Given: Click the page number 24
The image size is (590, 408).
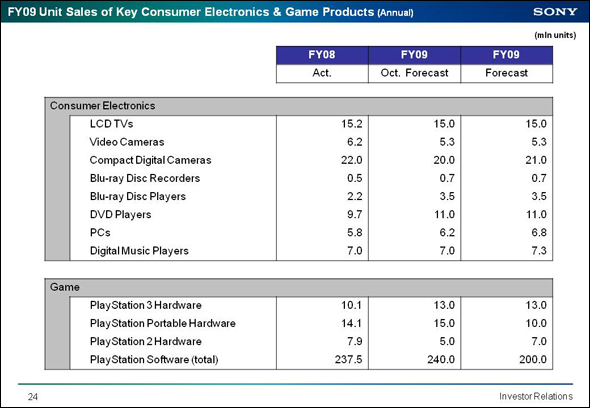Looking at the screenshot, I should (33, 397).
